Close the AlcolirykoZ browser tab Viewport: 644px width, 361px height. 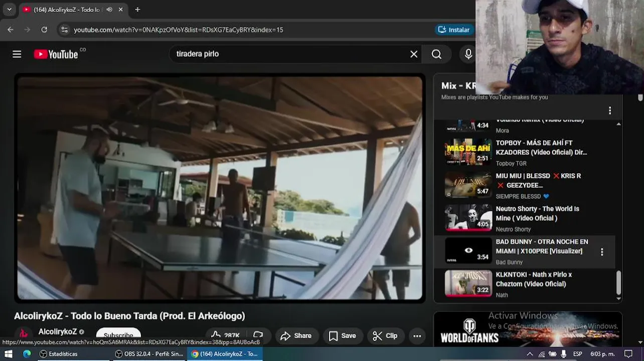pyautogui.click(x=121, y=10)
